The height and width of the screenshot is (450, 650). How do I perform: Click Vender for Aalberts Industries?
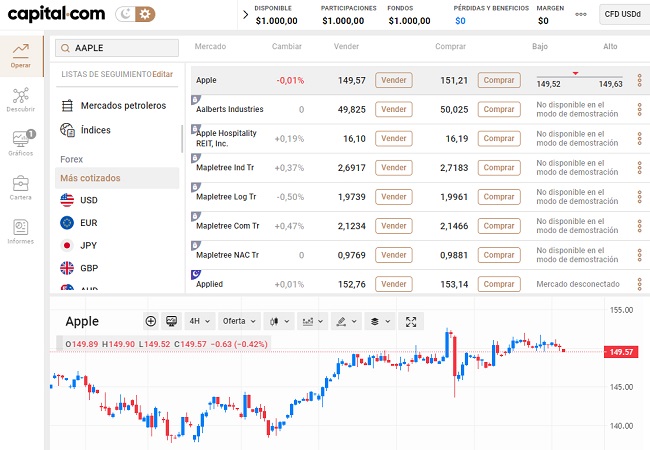click(x=394, y=109)
